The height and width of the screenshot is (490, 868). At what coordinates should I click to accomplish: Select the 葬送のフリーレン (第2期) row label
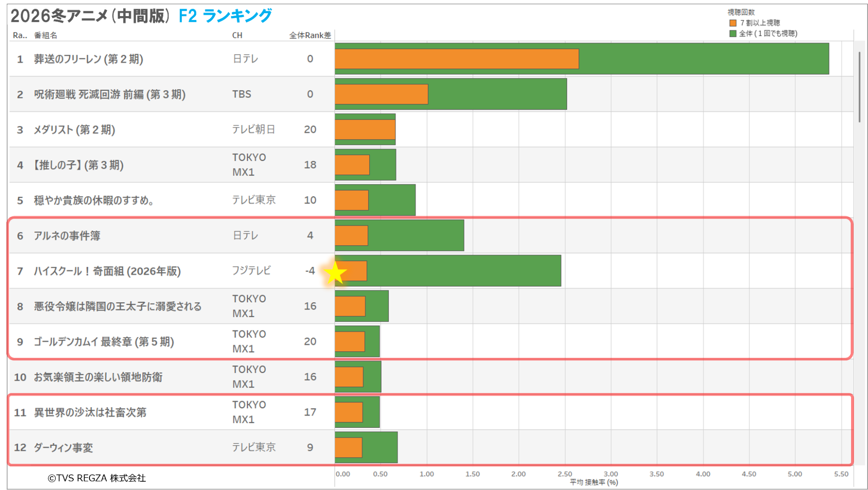pos(89,59)
